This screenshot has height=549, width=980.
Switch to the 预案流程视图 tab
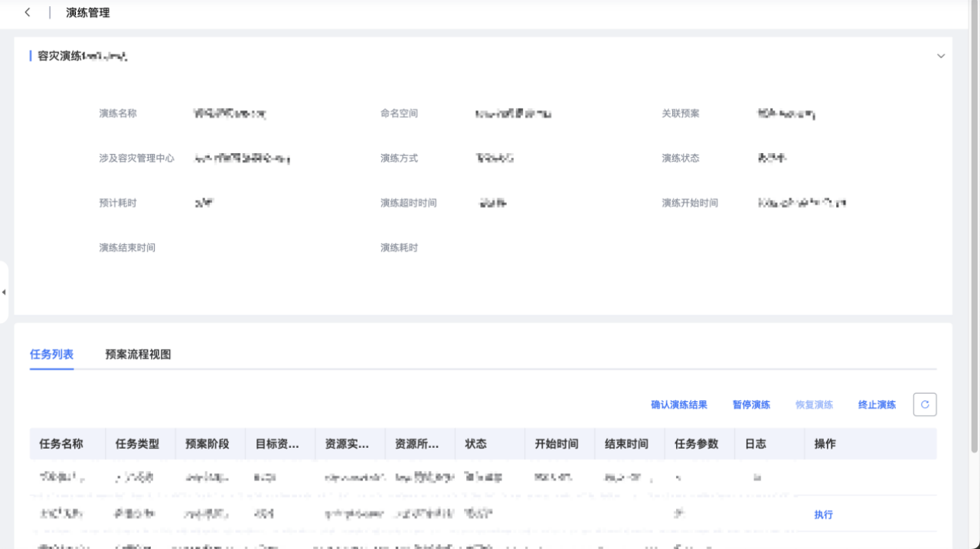pyautogui.click(x=138, y=355)
